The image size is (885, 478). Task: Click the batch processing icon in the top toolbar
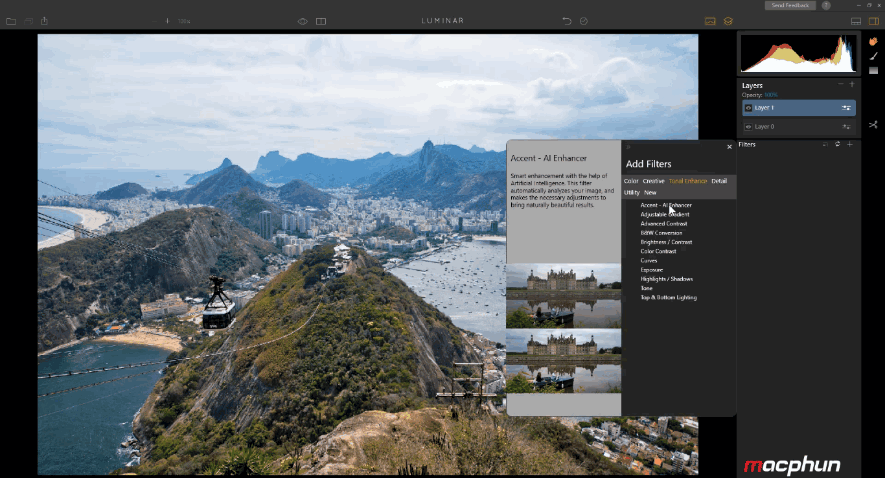pos(28,21)
